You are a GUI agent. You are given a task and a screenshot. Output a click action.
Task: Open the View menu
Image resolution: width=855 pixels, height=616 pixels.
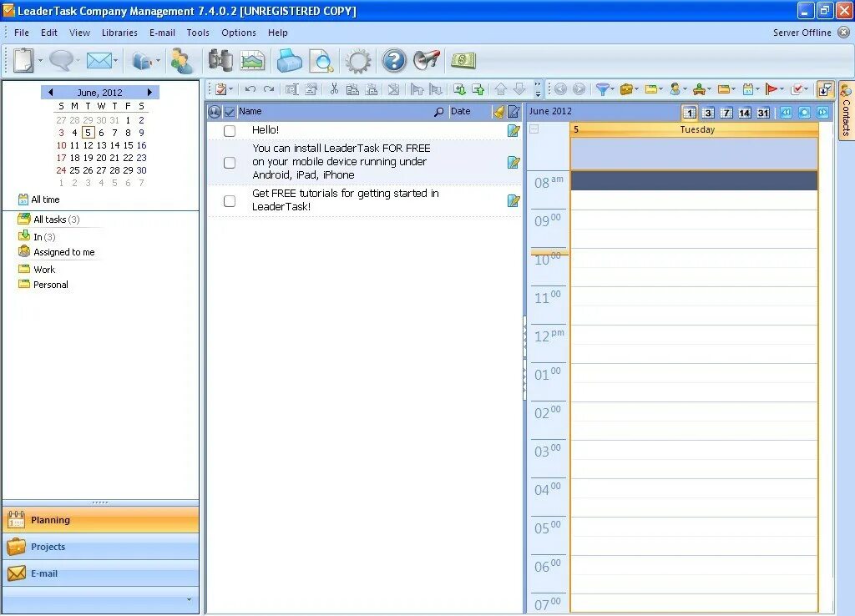[x=79, y=33]
